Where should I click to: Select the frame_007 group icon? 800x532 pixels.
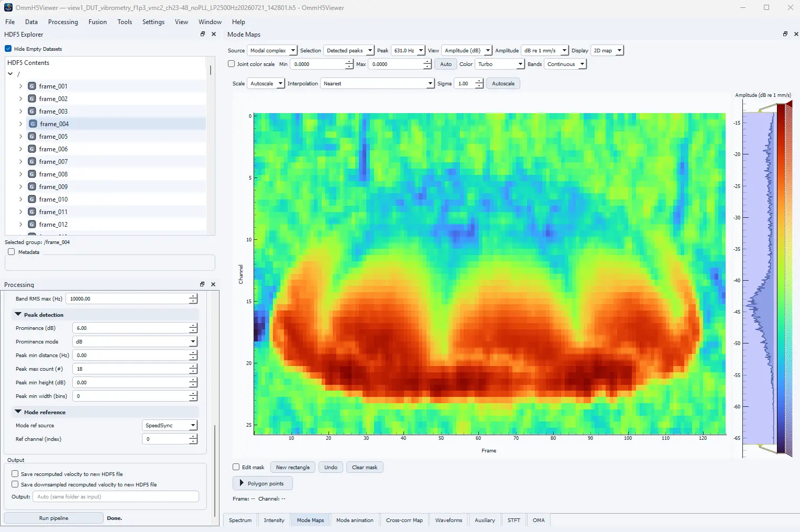[32, 162]
